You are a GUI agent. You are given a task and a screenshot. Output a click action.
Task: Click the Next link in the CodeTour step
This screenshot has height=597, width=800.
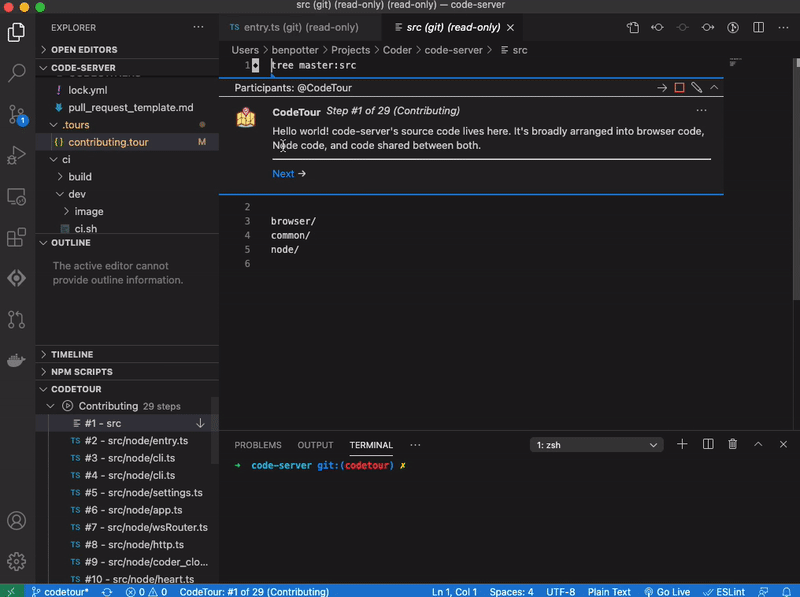(282, 173)
